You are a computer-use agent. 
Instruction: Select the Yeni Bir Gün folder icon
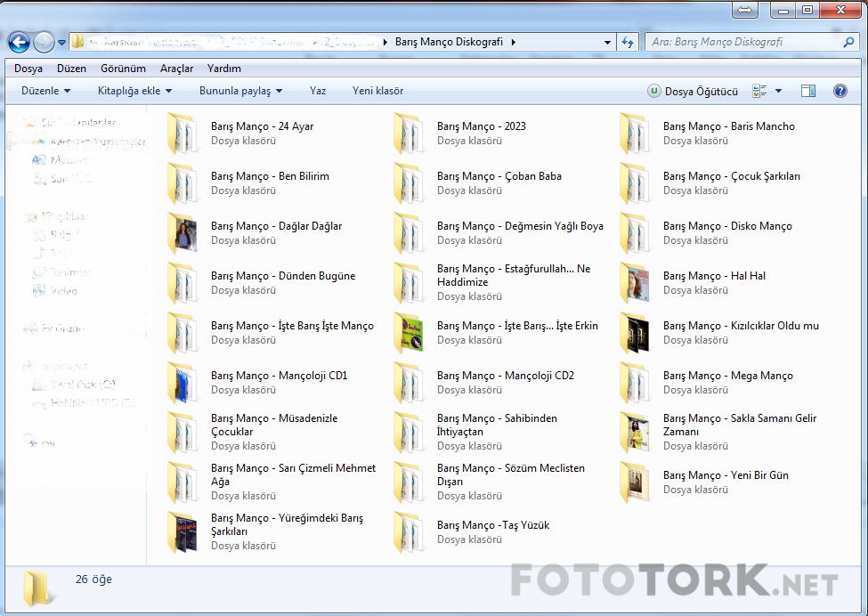click(x=635, y=482)
